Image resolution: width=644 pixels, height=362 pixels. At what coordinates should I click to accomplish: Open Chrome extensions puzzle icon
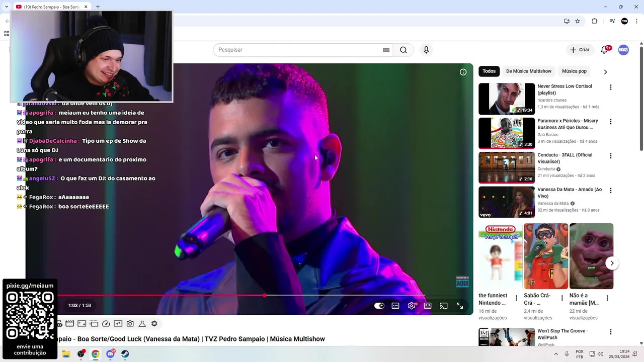point(595,21)
